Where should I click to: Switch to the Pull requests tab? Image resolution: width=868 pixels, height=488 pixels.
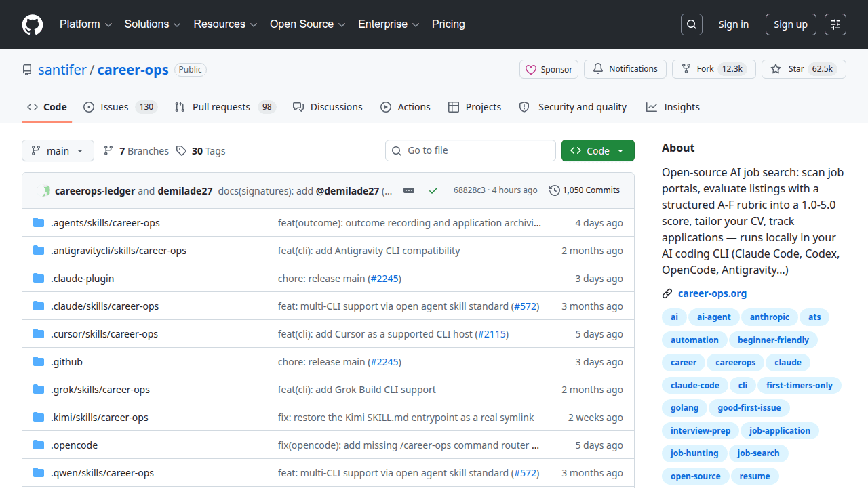point(225,107)
